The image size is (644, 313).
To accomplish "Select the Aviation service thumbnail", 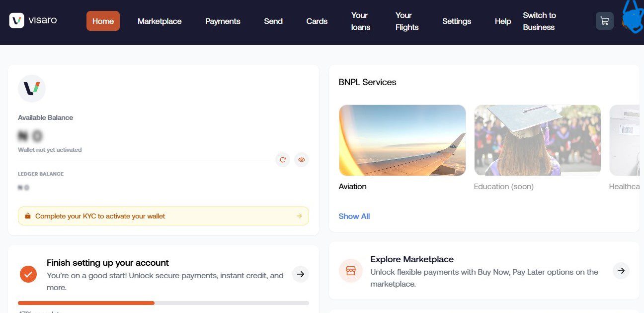I will pyautogui.click(x=402, y=140).
